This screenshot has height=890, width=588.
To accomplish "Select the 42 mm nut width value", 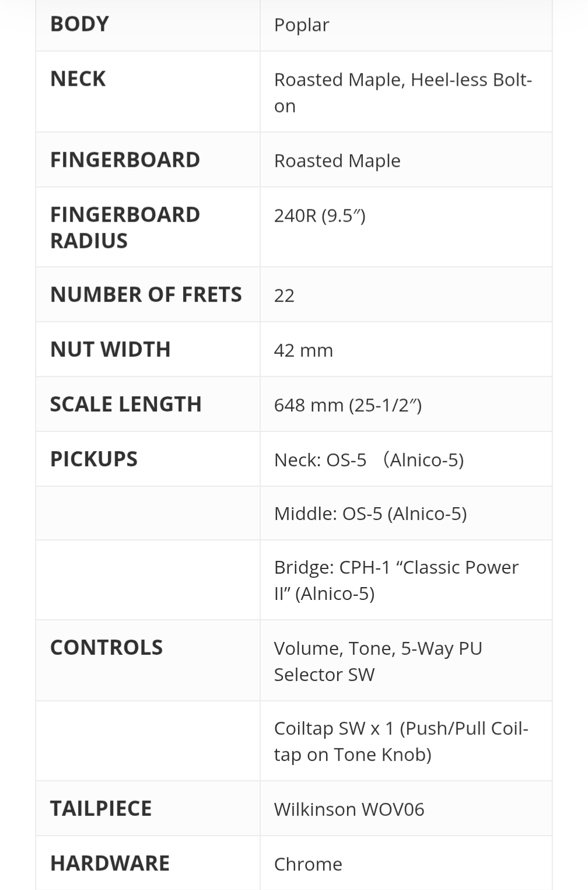I will (303, 350).
